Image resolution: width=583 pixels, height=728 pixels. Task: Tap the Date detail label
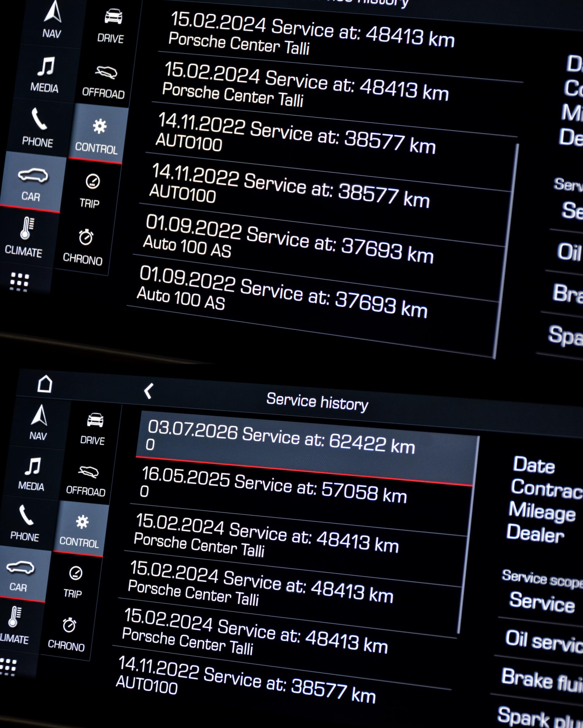[x=534, y=465]
